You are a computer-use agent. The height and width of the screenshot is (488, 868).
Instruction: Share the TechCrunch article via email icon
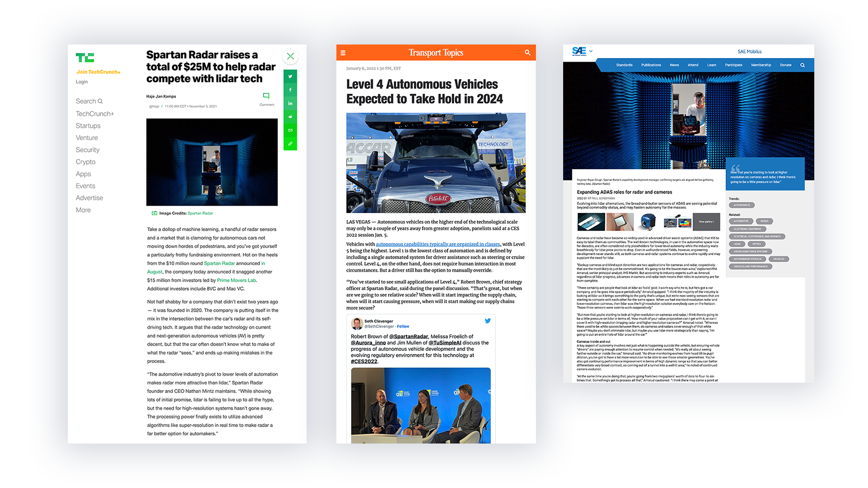290,130
